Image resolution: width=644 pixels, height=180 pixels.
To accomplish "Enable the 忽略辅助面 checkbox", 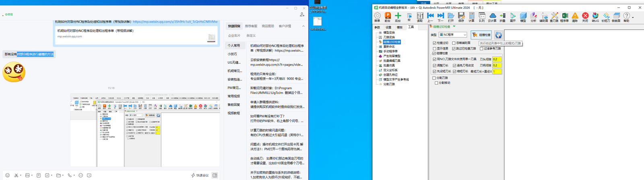I will click(x=454, y=43).
